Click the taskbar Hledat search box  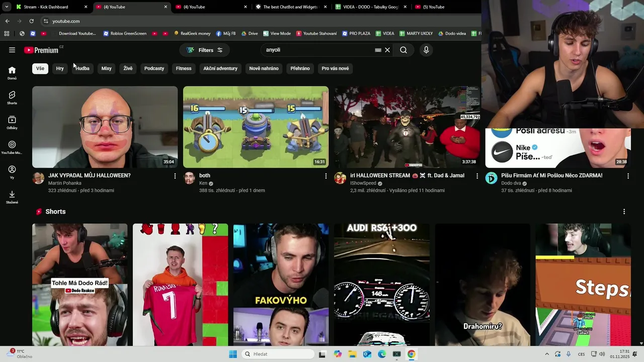(278, 354)
